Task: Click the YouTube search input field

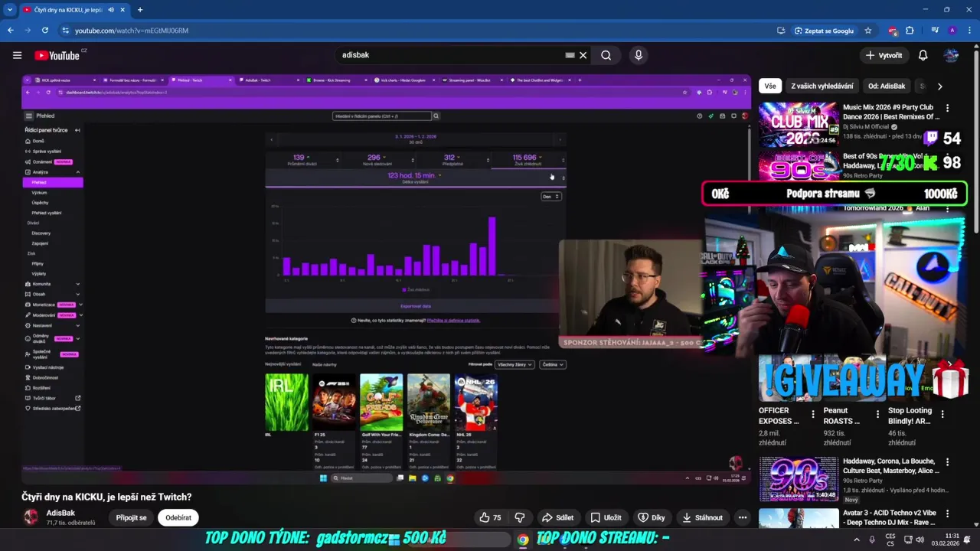Action: (x=452, y=55)
